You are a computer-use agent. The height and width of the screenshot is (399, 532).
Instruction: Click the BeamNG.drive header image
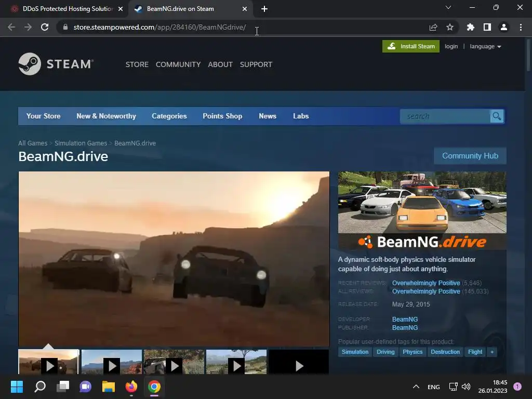[422, 211]
